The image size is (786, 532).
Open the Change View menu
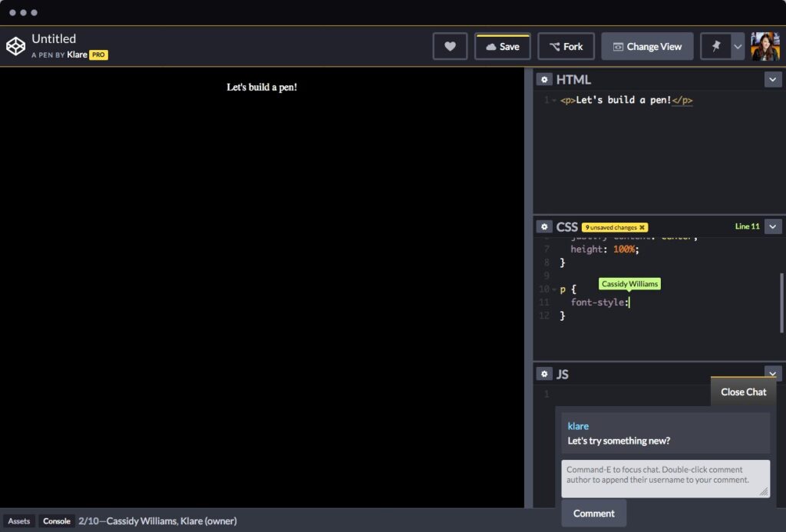[647, 46]
